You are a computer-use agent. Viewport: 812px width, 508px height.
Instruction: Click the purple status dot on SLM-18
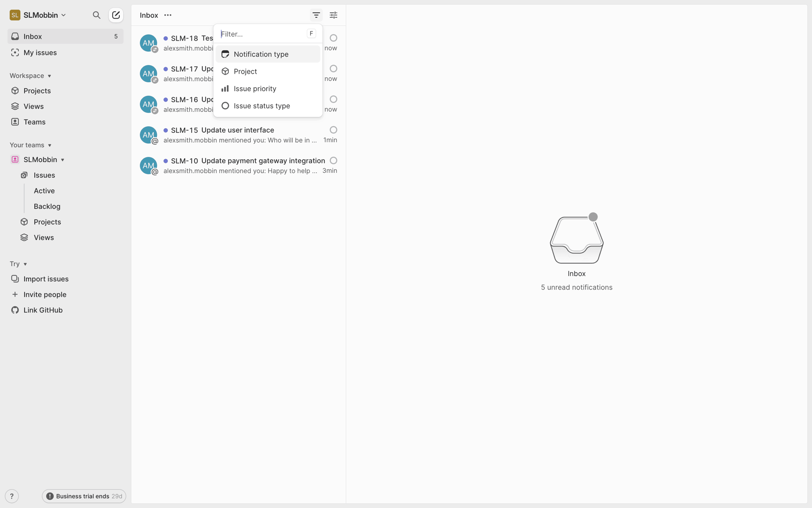[x=166, y=39]
